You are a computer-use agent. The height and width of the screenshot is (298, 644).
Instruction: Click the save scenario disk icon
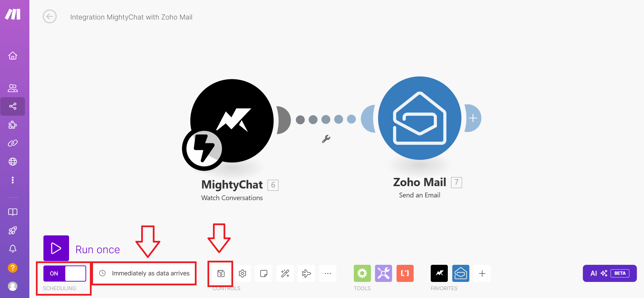(x=221, y=273)
